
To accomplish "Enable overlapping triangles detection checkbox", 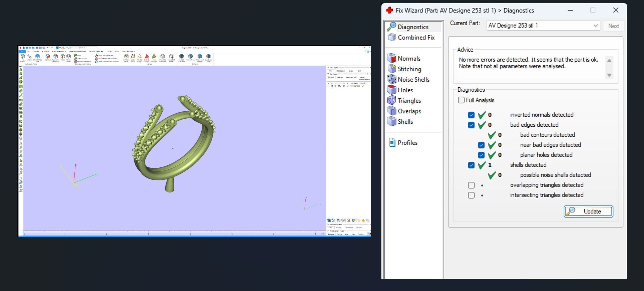I will click(x=471, y=185).
